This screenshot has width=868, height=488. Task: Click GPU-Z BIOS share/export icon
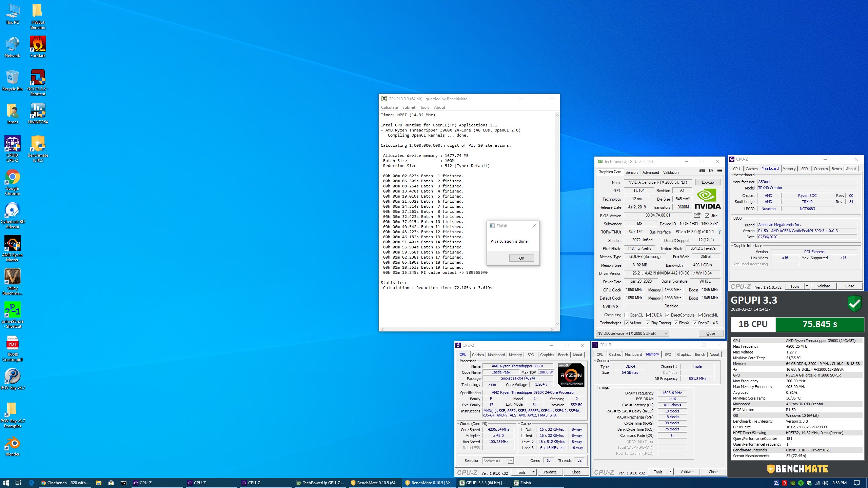pyautogui.click(x=697, y=215)
